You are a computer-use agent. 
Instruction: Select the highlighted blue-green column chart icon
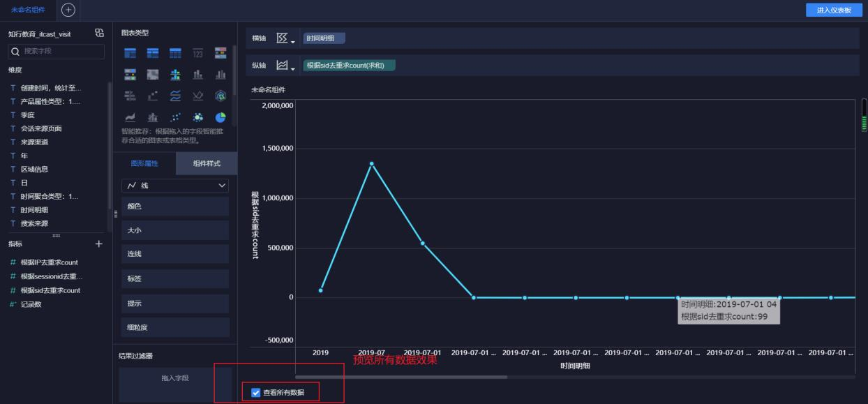click(176, 74)
